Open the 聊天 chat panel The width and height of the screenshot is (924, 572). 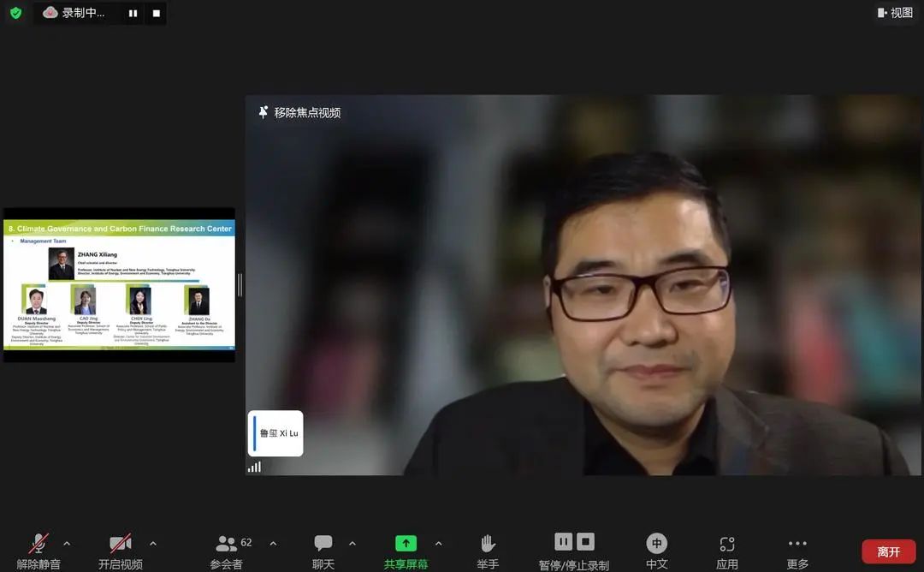[323, 544]
